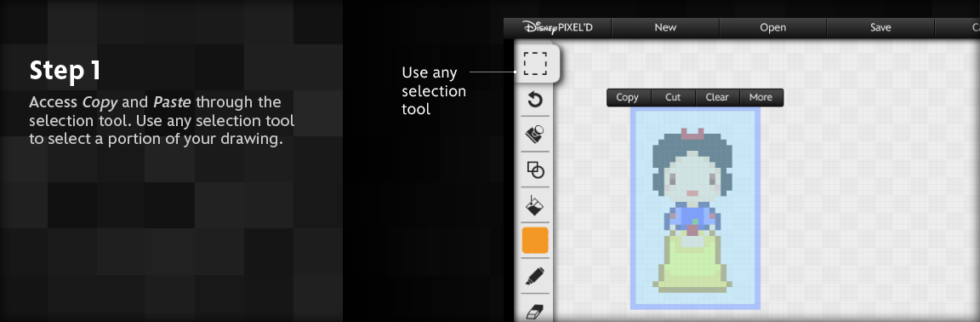The height and width of the screenshot is (322, 980).
Task: Open the New menu item
Action: point(665,27)
